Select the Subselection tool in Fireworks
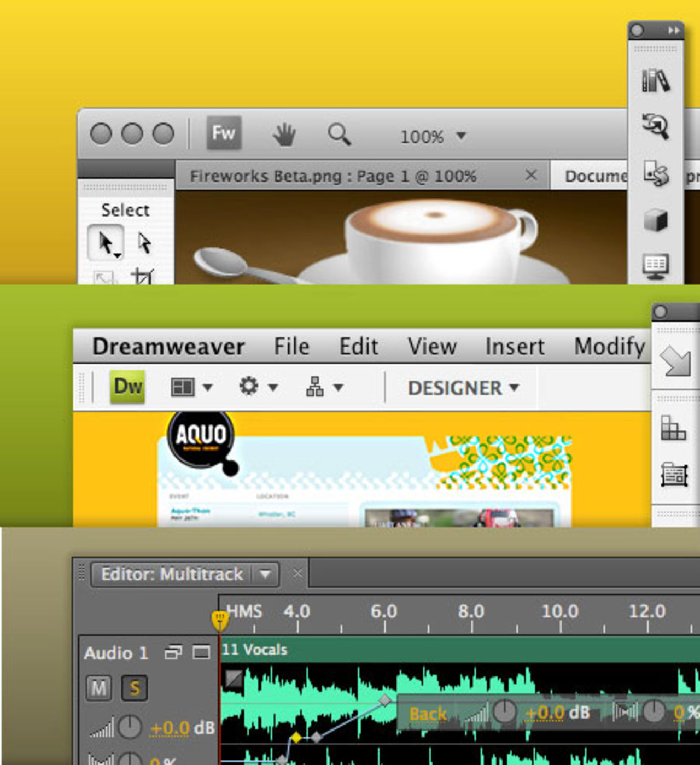 [x=144, y=242]
